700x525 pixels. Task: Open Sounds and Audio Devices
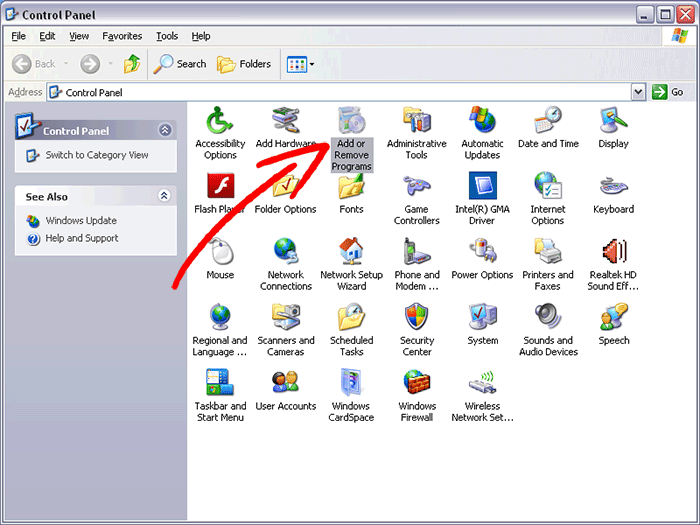(548, 330)
